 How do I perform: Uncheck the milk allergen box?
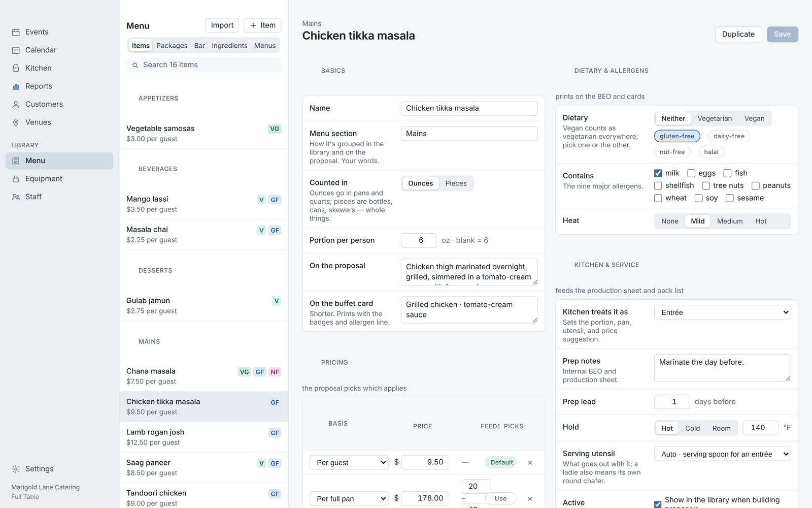pyautogui.click(x=658, y=173)
